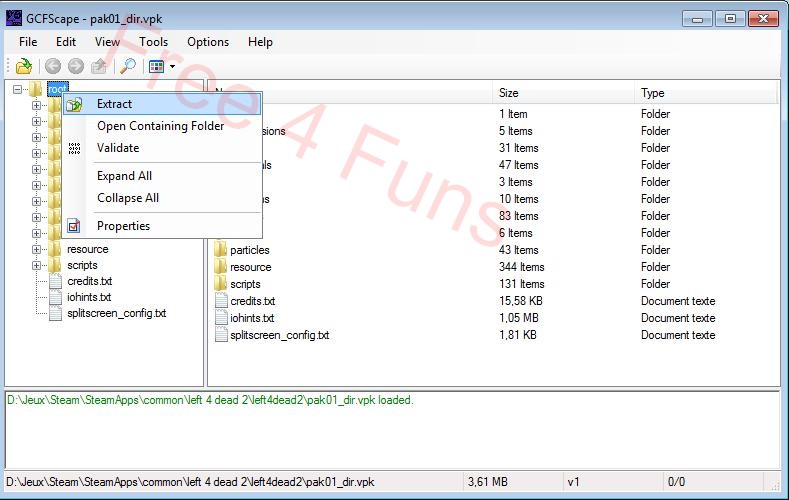This screenshot has width=789, height=500.
Task: Select particles folder icon in file list
Action: [221, 250]
